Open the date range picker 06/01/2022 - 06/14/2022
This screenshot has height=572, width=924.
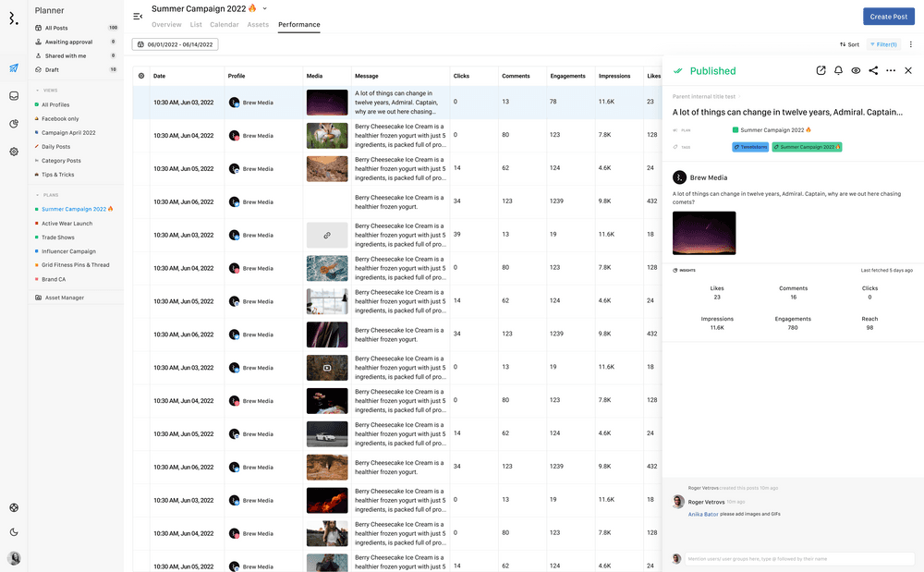coord(176,44)
